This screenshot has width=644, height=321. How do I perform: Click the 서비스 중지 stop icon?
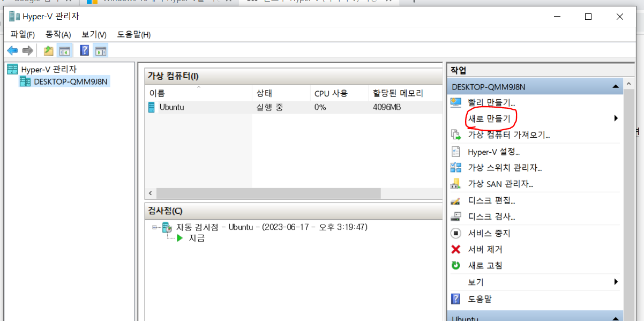456,233
